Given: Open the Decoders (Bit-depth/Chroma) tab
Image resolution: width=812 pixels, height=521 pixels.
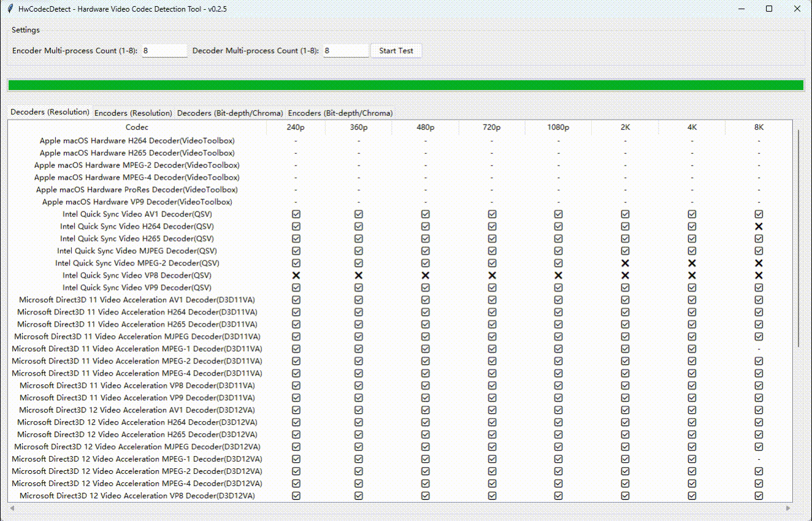Looking at the screenshot, I should (230, 113).
